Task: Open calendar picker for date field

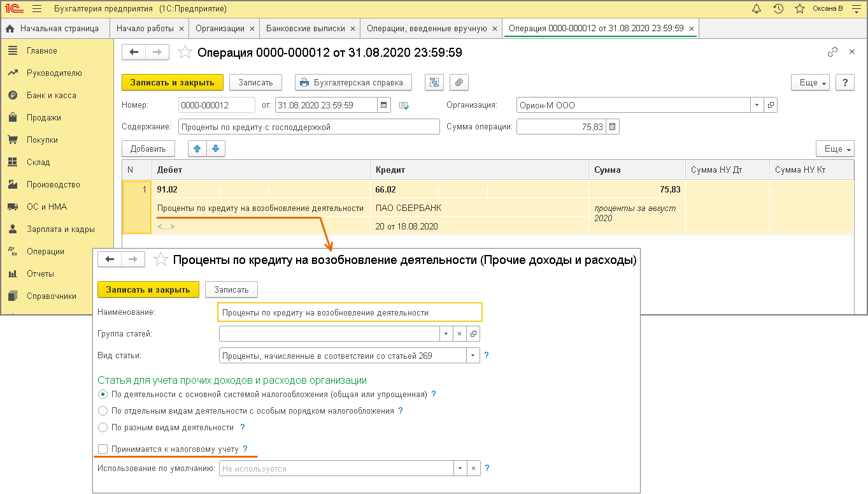Action: (x=384, y=105)
